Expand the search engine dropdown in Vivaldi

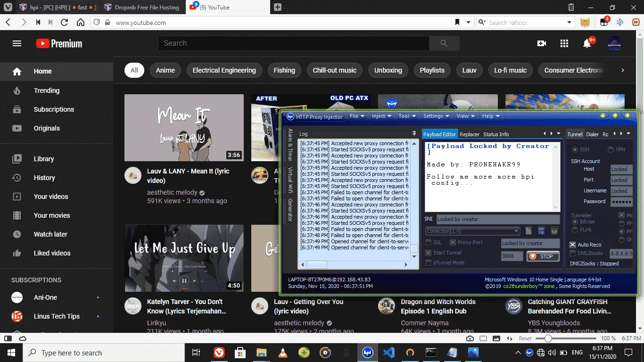click(569, 22)
